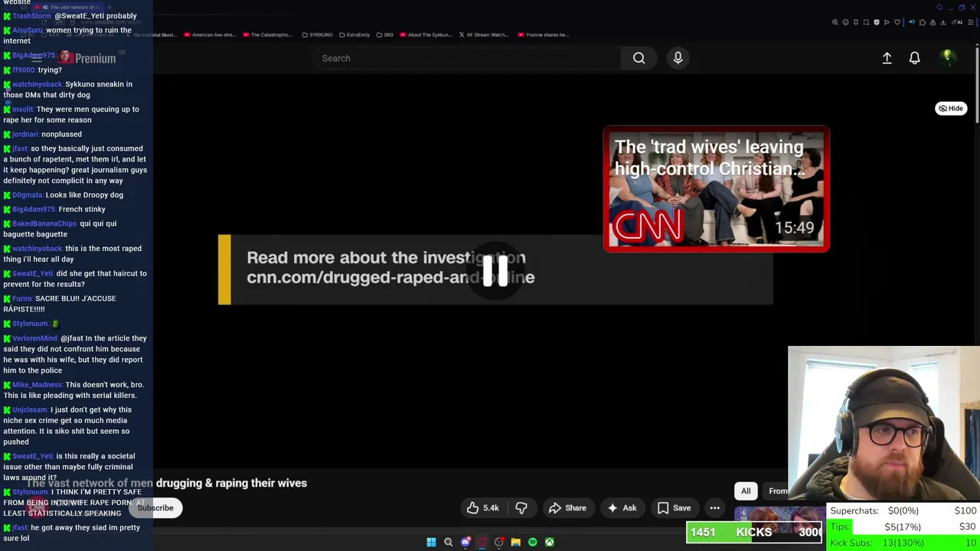The width and height of the screenshot is (980, 551).
Task: Click chat username TrashStorm
Action: [x=31, y=16]
